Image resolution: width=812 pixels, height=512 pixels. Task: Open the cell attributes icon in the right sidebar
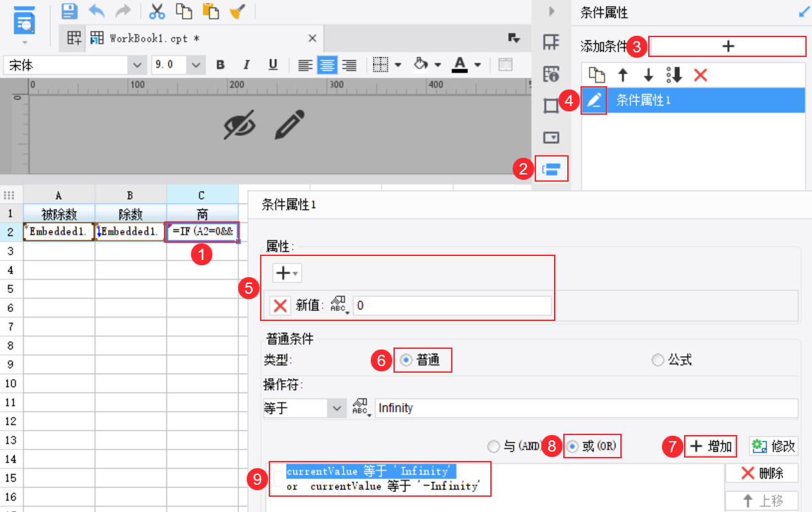pyautogui.click(x=551, y=74)
